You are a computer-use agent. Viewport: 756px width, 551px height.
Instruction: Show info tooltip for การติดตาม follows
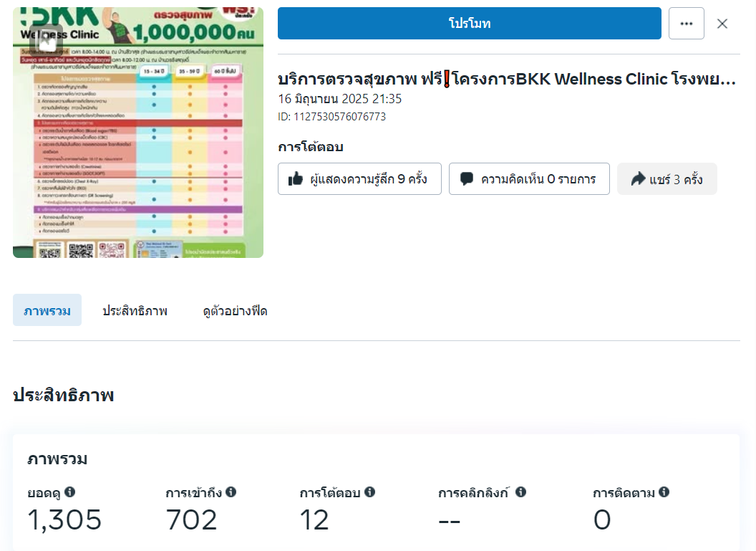(664, 492)
